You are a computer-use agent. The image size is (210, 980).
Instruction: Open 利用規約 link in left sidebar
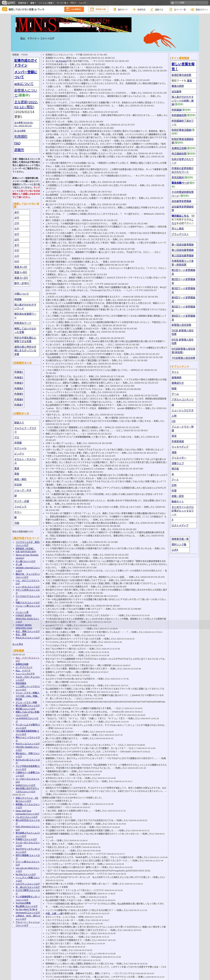(x=21, y=136)
